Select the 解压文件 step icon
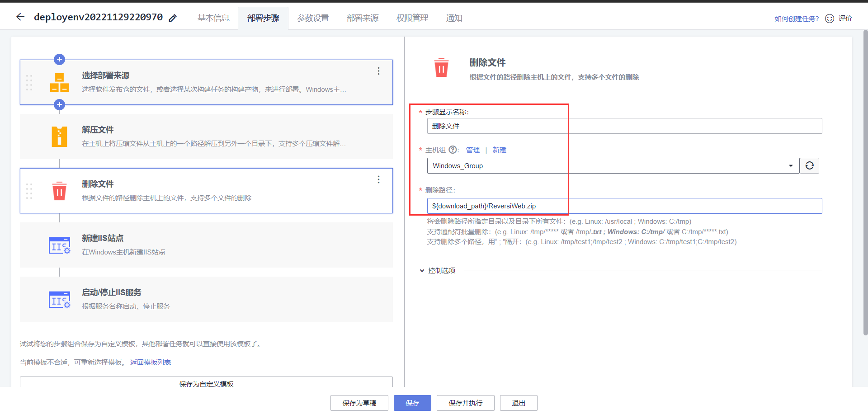The image size is (868, 419). point(59,136)
